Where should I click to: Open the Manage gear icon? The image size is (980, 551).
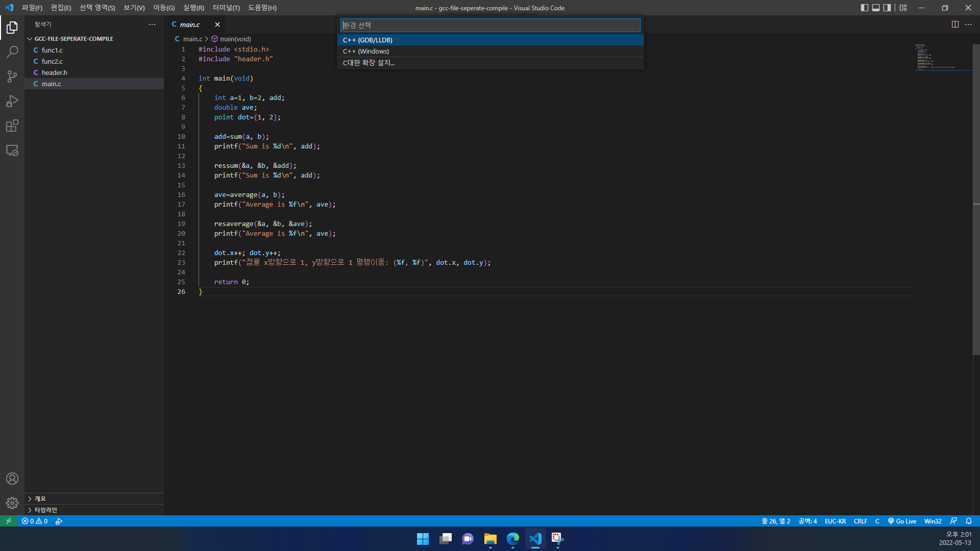click(x=12, y=503)
